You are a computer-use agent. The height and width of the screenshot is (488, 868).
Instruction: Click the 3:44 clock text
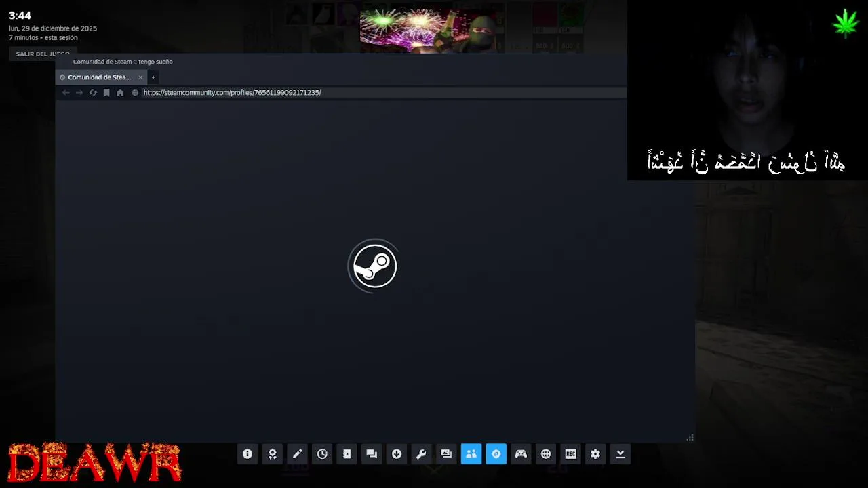click(x=20, y=16)
